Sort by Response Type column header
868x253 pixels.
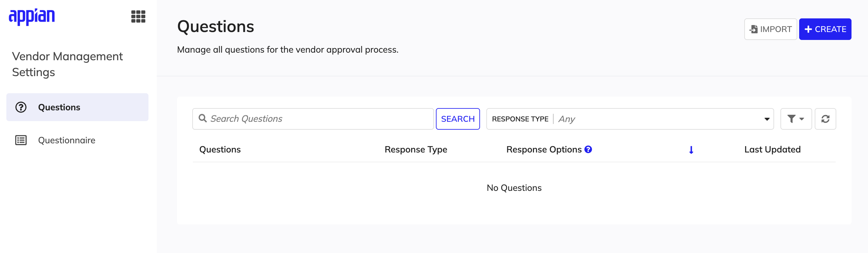point(416,150)
